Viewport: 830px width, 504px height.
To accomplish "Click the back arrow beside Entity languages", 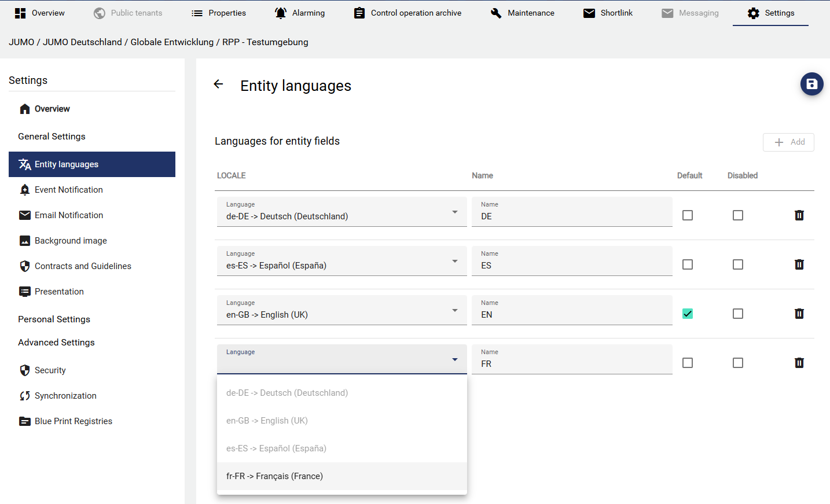I will 218,84.
